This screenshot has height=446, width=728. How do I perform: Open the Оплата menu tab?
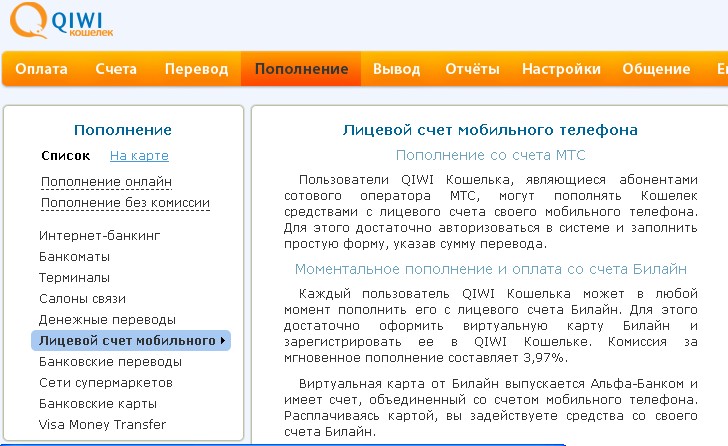[x=41, y=69]
